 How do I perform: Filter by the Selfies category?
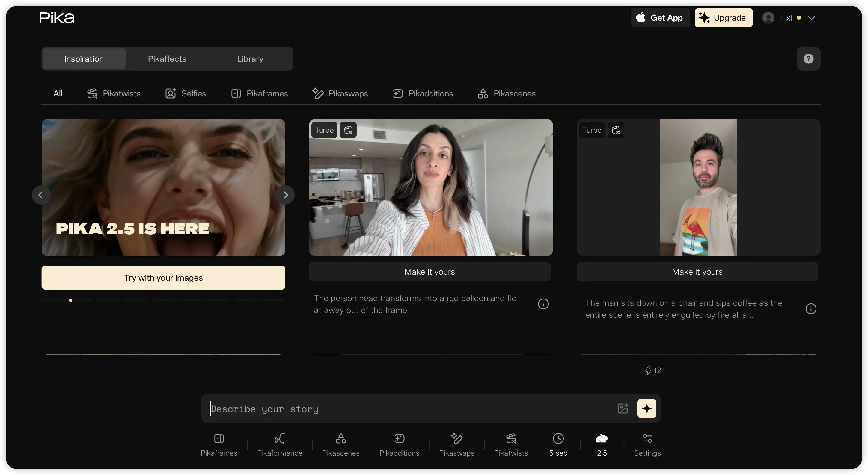coord(185,93)
